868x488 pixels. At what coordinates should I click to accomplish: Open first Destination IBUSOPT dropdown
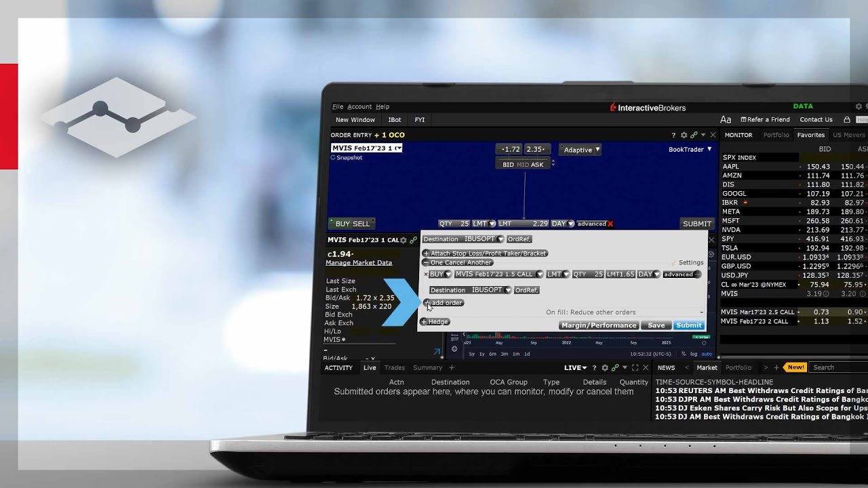500,239
